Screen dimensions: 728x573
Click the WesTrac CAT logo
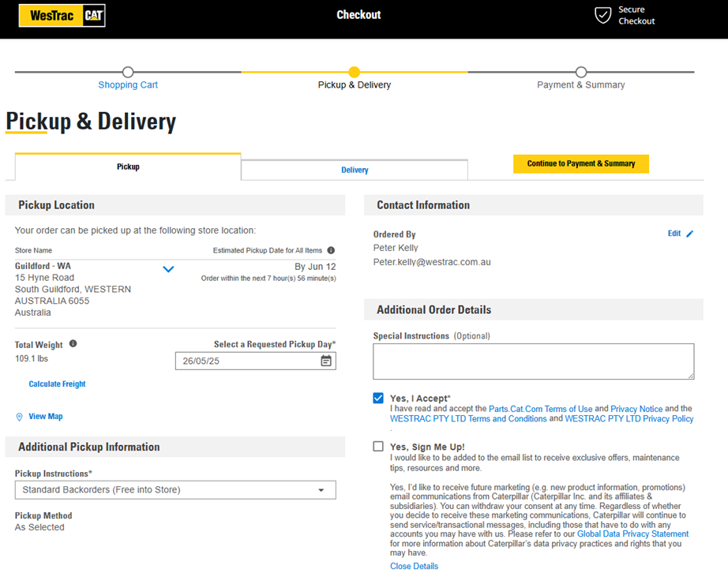point(62,15)
